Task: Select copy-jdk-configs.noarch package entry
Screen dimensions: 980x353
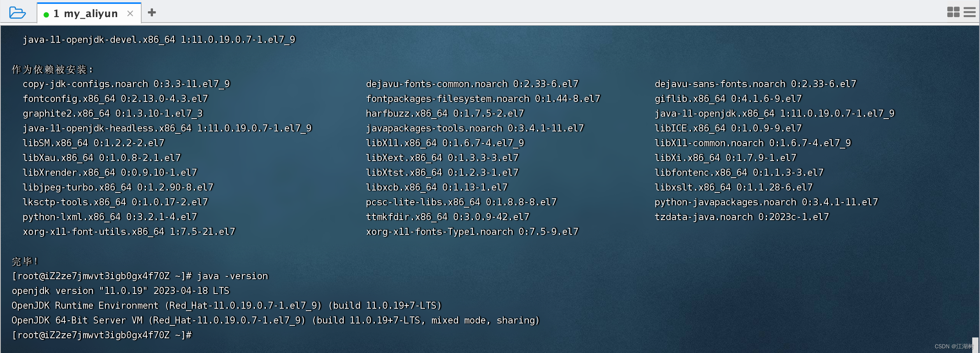Action: tap(126, 84)
